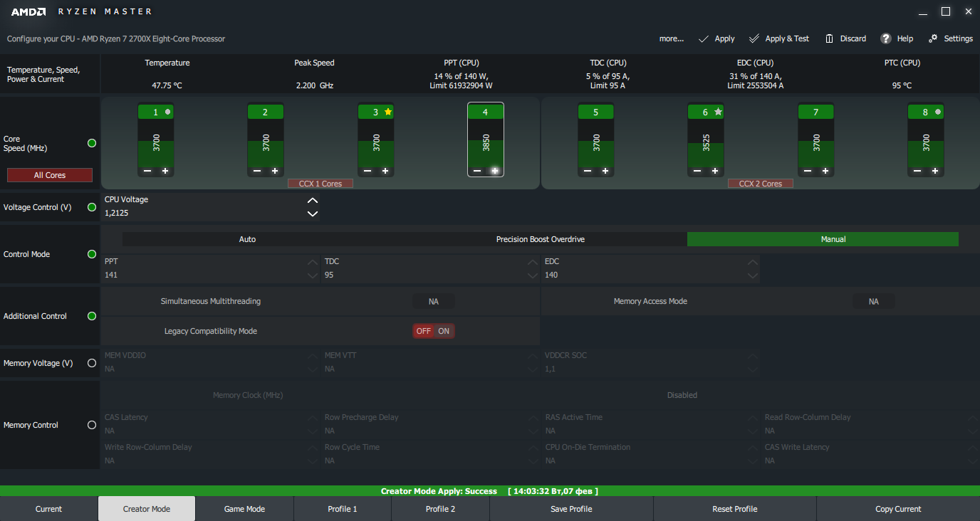Image resolution: width=980 pixels, height=521 pixels.
Task: Increase CPU Voltage with up chevron
Action: coord(312,201)
